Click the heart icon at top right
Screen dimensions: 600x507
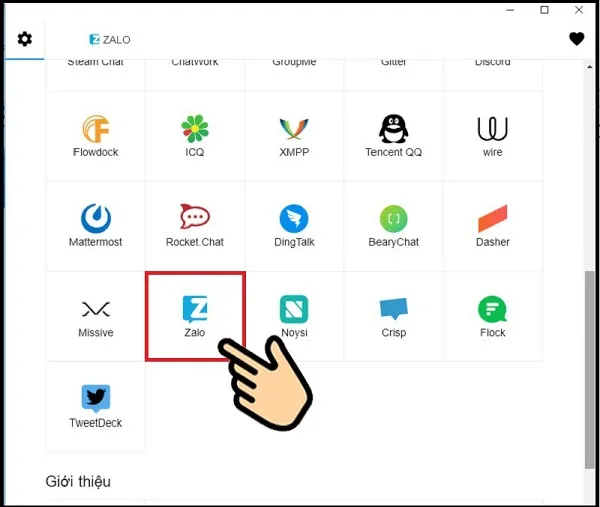pyautogui.click(x=576, y=39)
